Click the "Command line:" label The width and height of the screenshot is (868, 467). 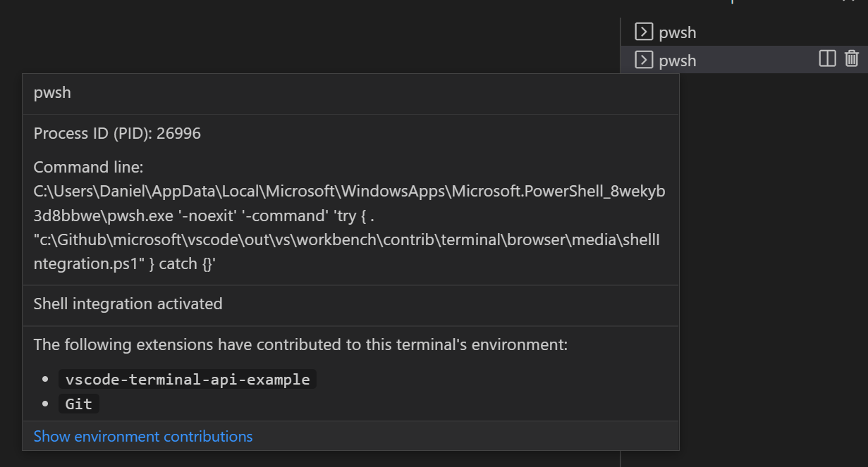point(87,167)
